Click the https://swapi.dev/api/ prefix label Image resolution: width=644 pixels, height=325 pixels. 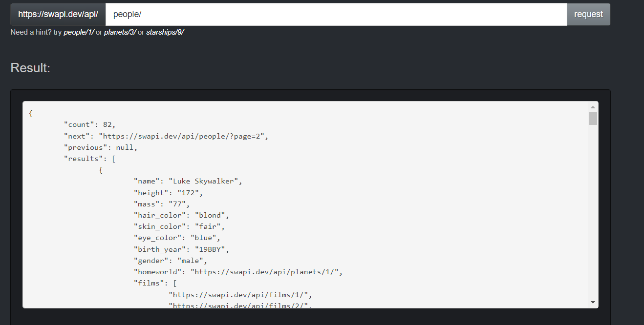58,14
